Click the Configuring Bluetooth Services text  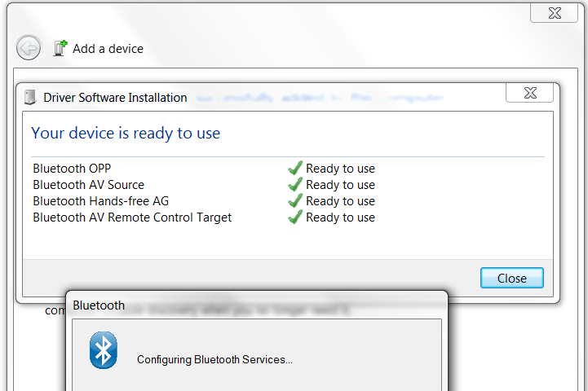tap(214, 359)
